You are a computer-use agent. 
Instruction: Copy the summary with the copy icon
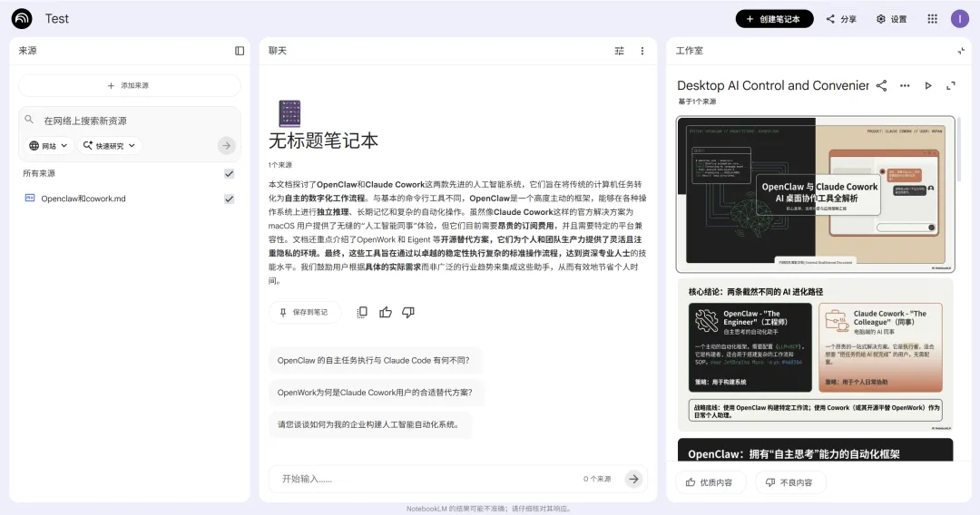click(x=362, y=312)
